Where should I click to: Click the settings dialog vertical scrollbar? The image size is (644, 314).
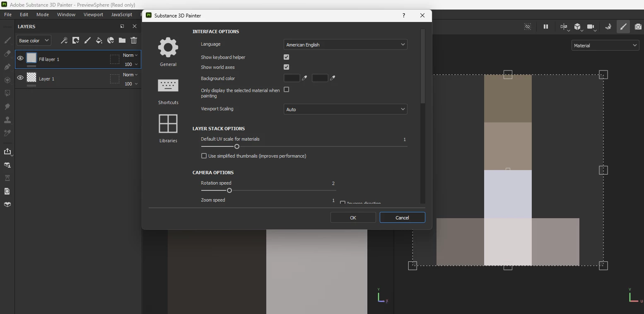[x=422, y=66]
